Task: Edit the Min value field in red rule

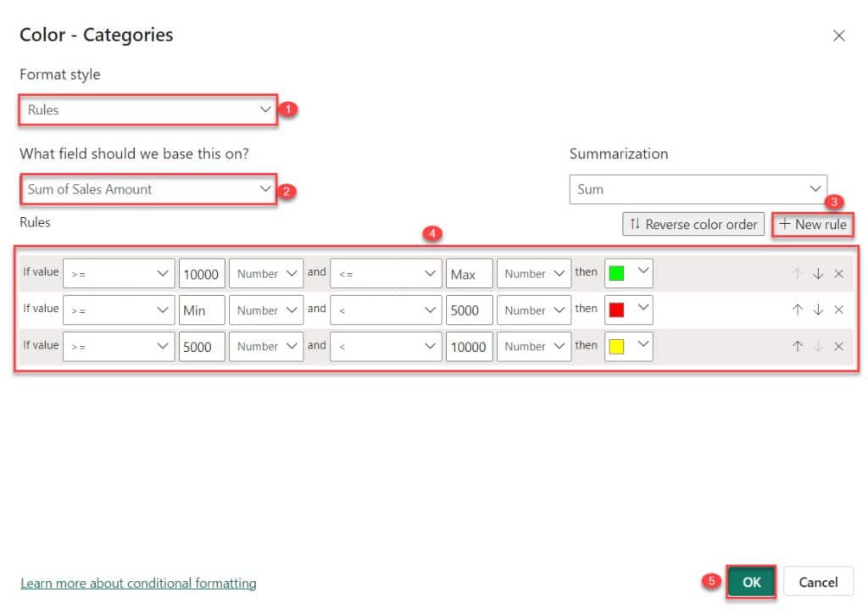Action: tap(202, 310)
